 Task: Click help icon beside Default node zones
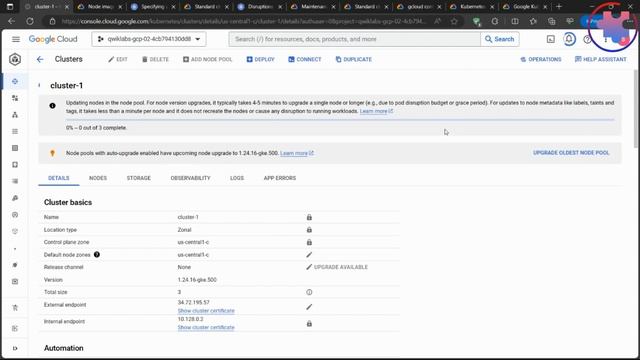[x=97, y=255]
